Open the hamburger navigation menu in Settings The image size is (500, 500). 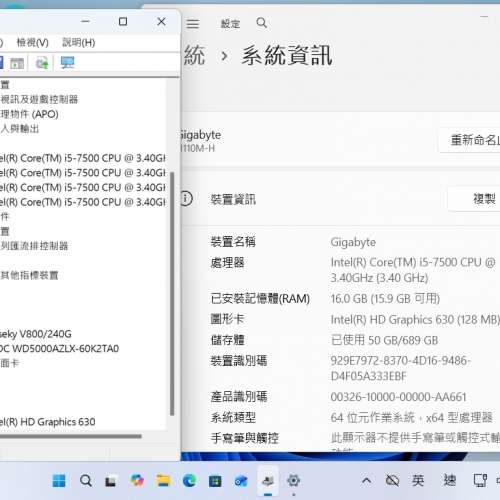coord(193,24)
